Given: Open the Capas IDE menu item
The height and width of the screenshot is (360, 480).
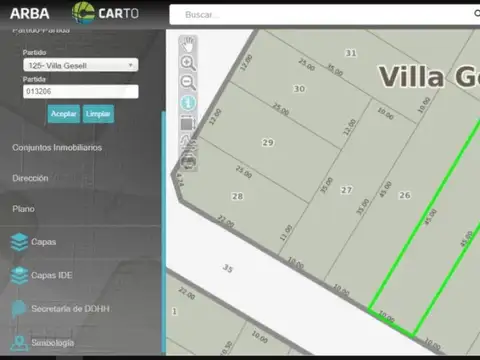Looking at the screenshot, I should (x=52, y=275).
